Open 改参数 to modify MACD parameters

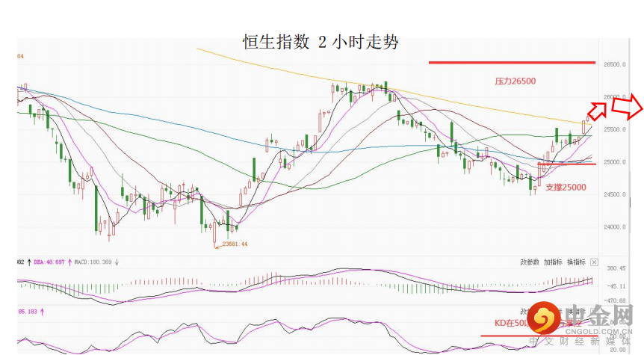[530, 262]
